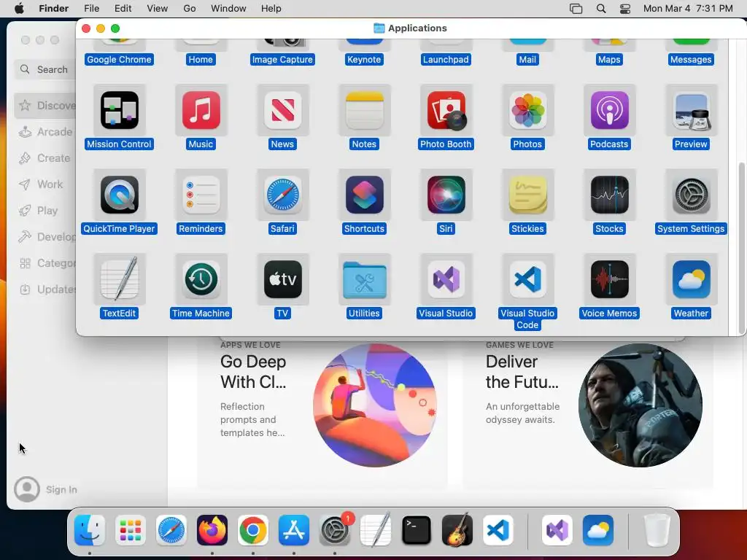Select Create in App Store sidebar

[45, 158]
